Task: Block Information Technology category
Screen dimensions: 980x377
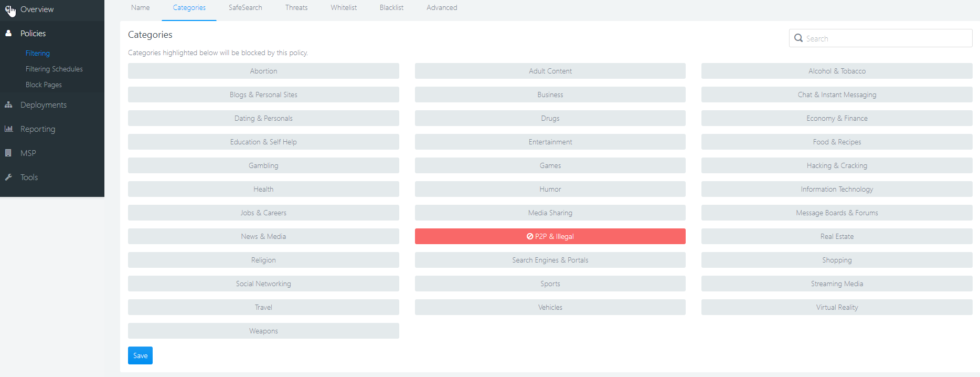Action: point(837,189)
